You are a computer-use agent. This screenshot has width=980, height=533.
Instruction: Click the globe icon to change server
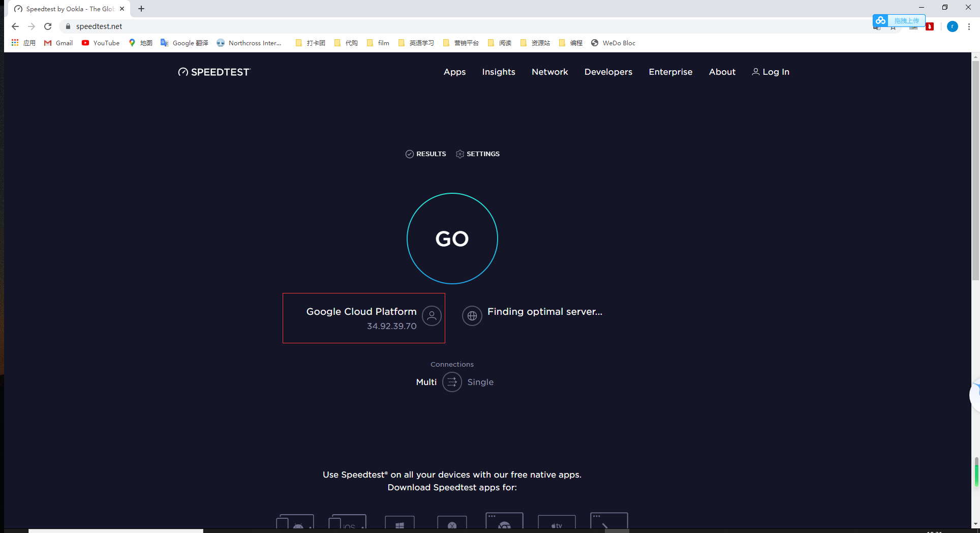click(x=472, y=316)
